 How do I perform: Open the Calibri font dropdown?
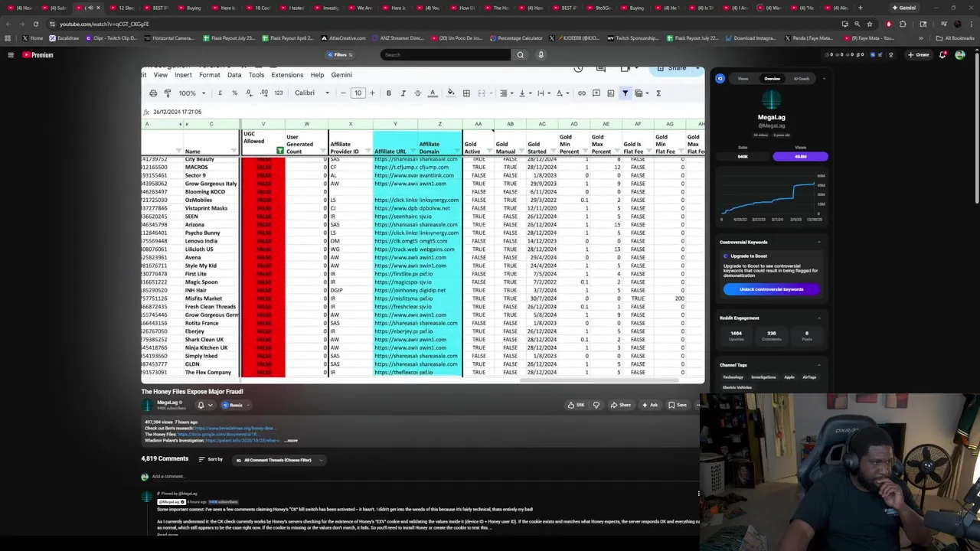[312, 93]
